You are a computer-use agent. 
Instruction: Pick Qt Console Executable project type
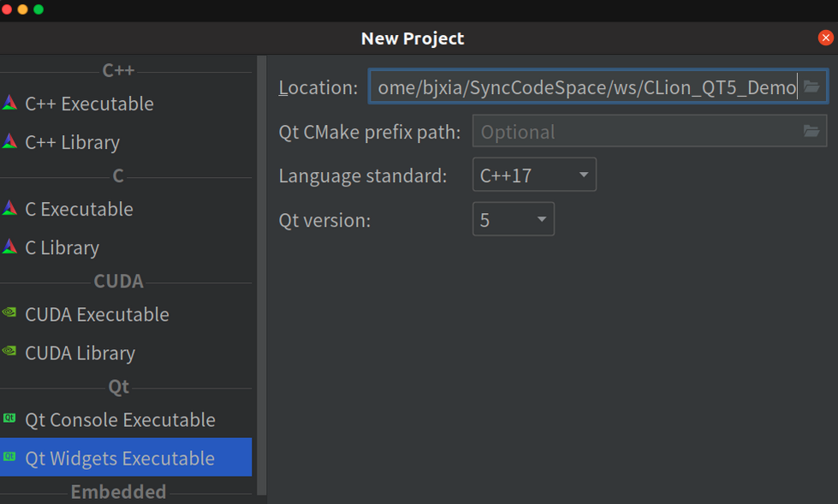click(120, 419)
